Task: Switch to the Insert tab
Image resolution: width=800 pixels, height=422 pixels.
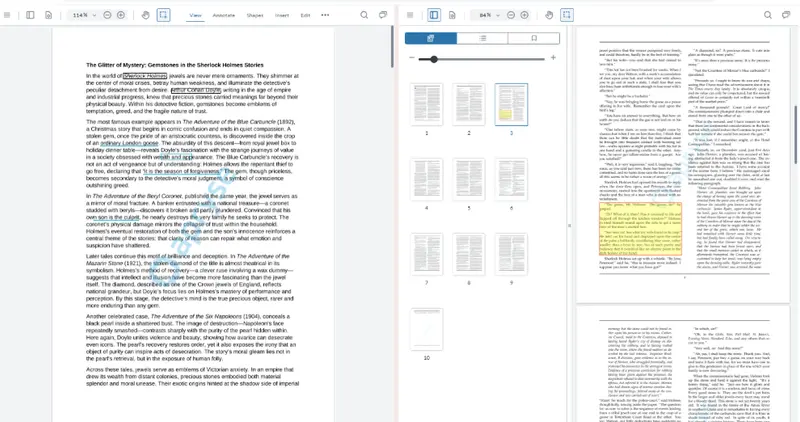Action: coord(282,15)
